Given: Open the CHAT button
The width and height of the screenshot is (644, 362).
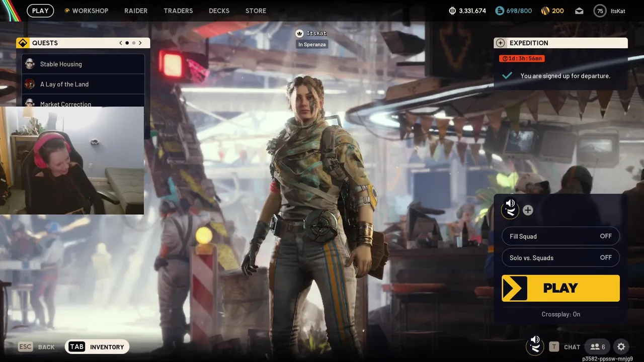Looking at the screenshot, I should (572, 347).
